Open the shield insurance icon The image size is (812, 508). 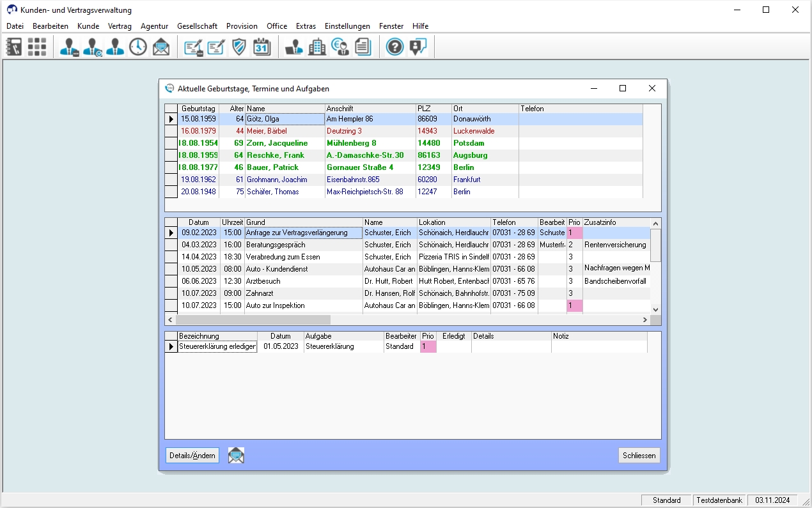[x=239, y=47]
